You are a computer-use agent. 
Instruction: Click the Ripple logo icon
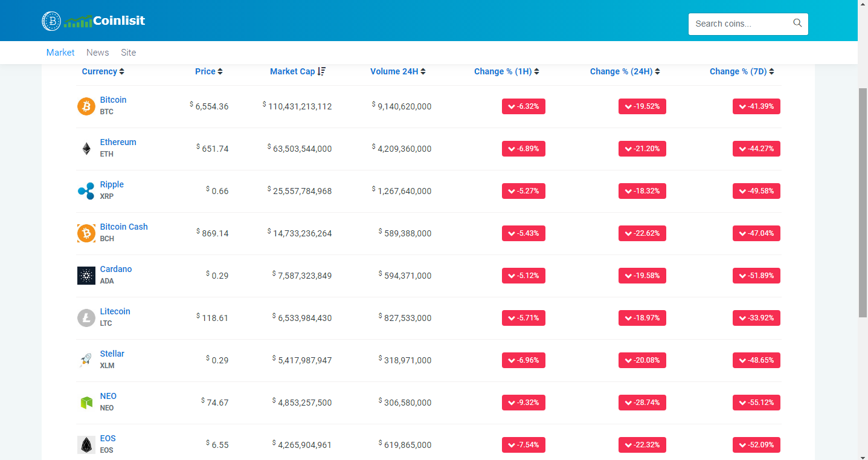[86, 191]
